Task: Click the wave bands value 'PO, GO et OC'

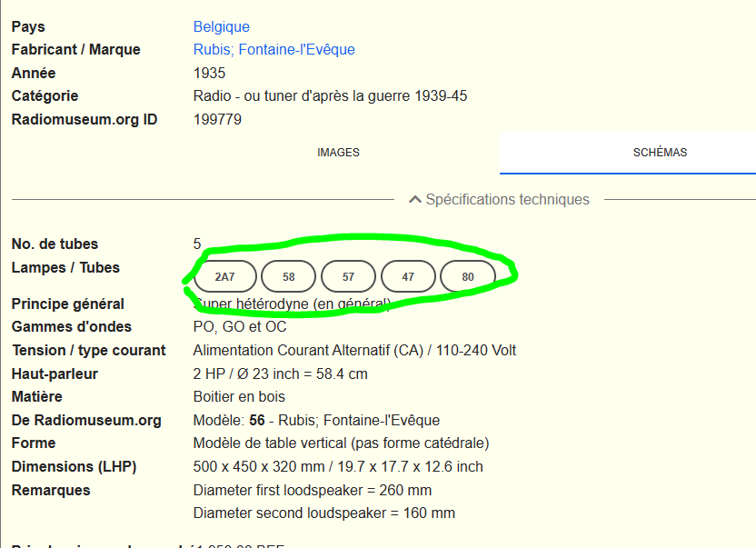Action: (240, 326)
